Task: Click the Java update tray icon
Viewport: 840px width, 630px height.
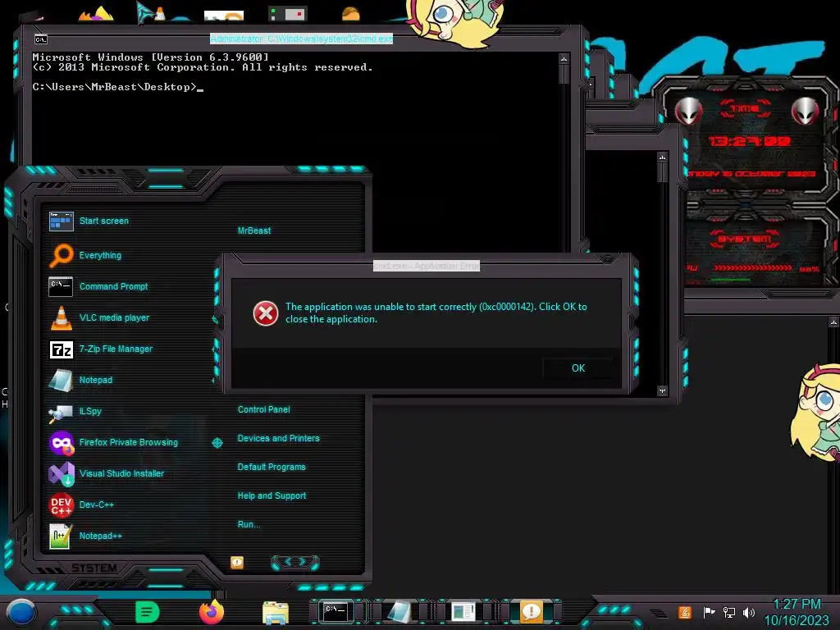Action: (685, 612)
